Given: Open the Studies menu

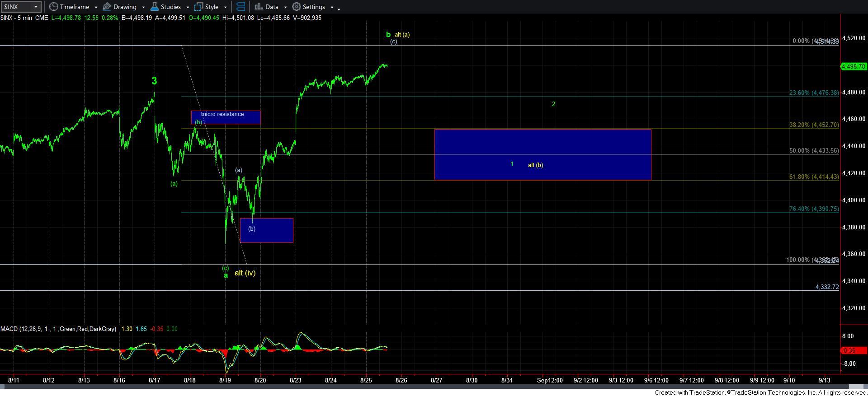Looking at the screenshot, I should click(170, 7).
